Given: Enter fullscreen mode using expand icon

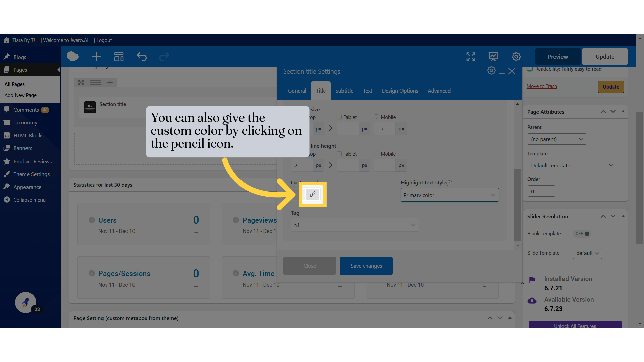Looking at the screenshot, I should 471,57.
